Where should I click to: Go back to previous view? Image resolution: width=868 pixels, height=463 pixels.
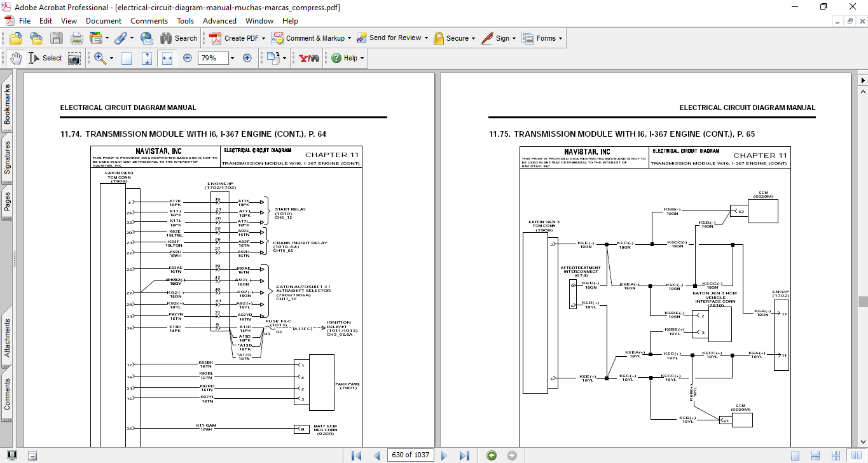(492, 455)
